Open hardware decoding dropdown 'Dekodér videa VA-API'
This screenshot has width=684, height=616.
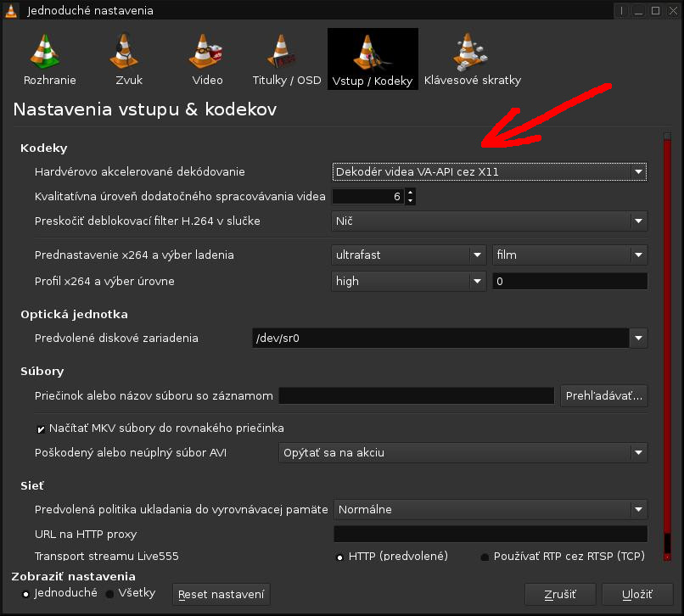pos(490,172)
